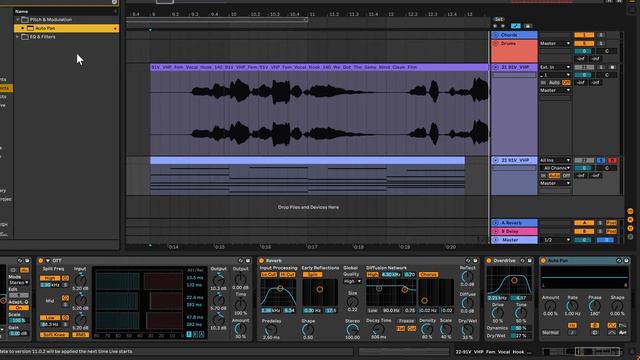640x360 pixels.
Task: Click the Overdrive save preset icon
Action: click(529, 260)
